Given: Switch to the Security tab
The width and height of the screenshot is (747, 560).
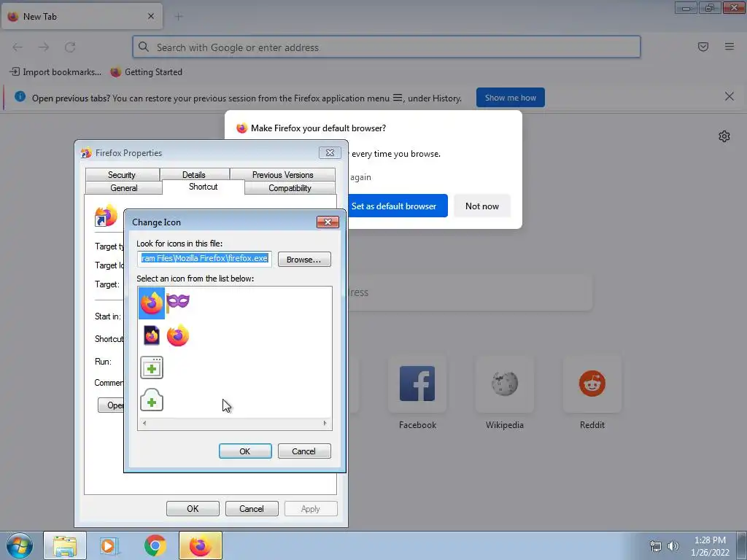Looking at the screenshot, I should click(x=122, y=175).
